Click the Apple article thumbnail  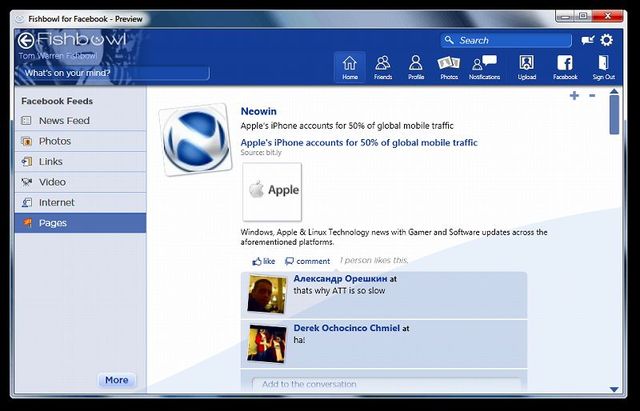[x=272, y=191]
